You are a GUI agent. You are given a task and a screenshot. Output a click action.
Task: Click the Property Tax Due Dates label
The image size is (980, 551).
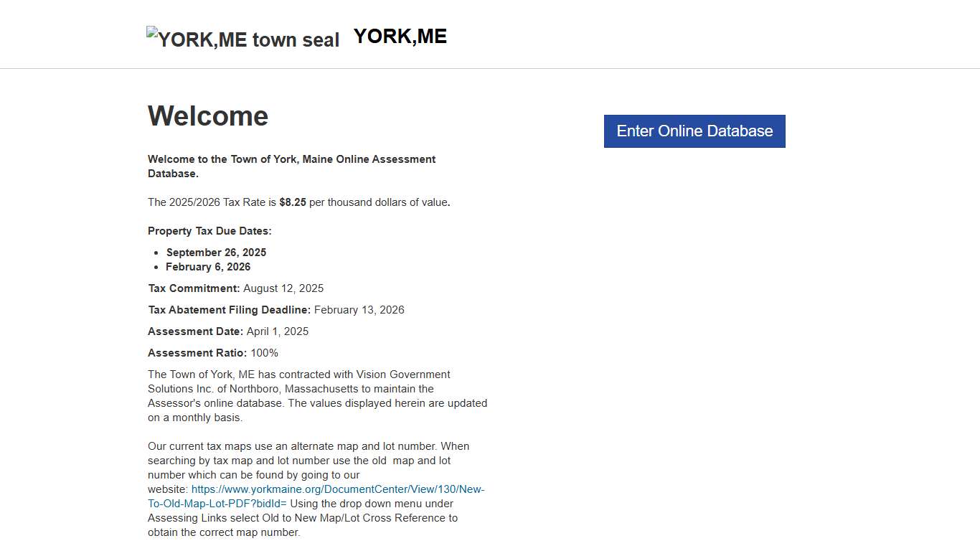click(x=209, y=231)
